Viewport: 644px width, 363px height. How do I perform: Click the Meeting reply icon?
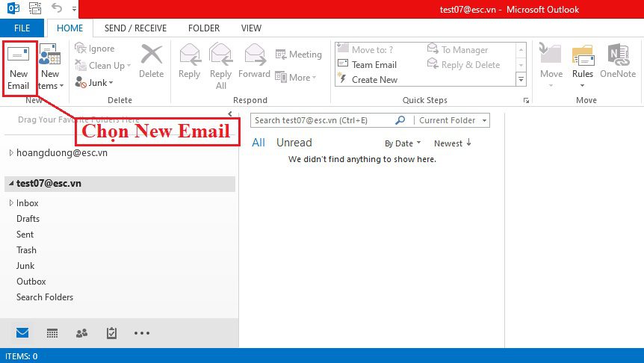click(x=281, y=55)
